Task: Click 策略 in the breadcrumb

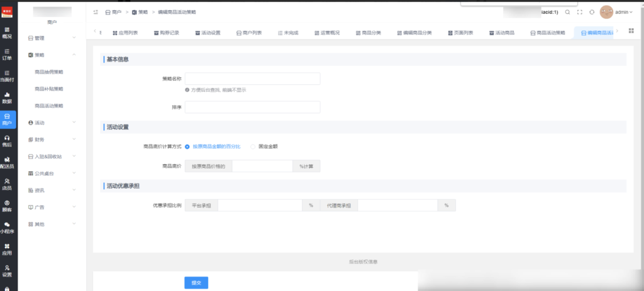Action: point(140,13)
